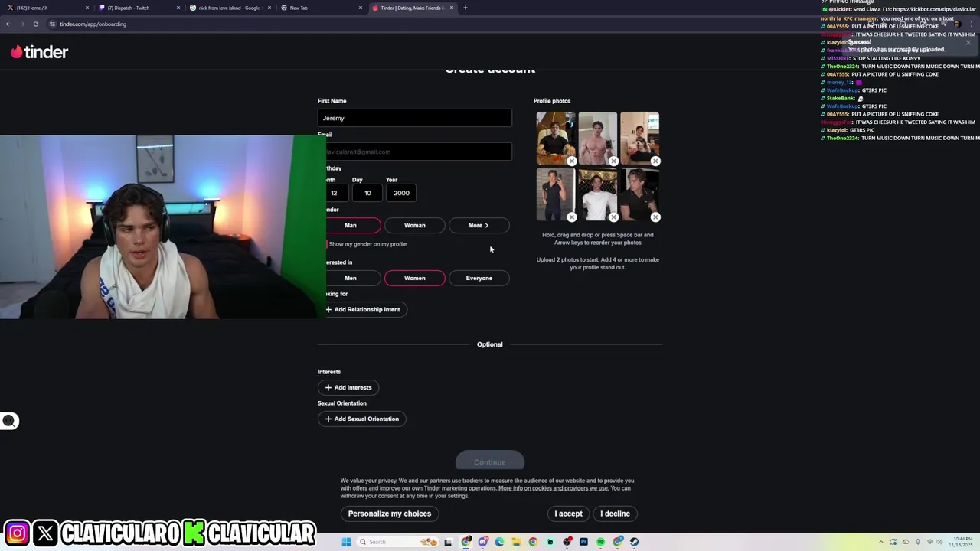This screenshot has width=980, height=551.
Task: Dismiss the photo uploaded success notification
Action: [968, 42]
